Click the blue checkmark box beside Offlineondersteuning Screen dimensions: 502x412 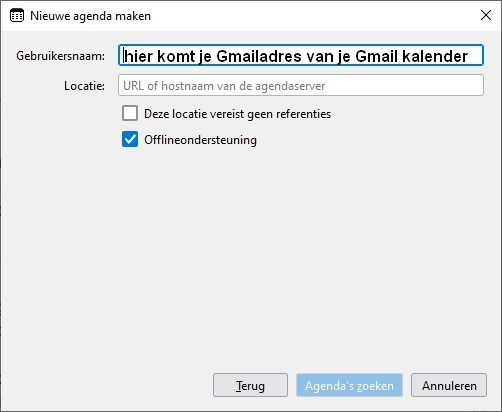tap(130, 139)
